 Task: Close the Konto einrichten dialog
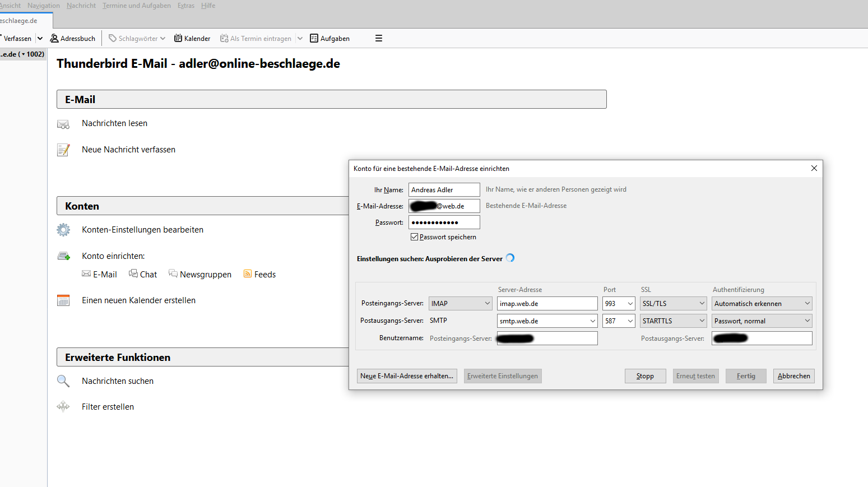814,168
